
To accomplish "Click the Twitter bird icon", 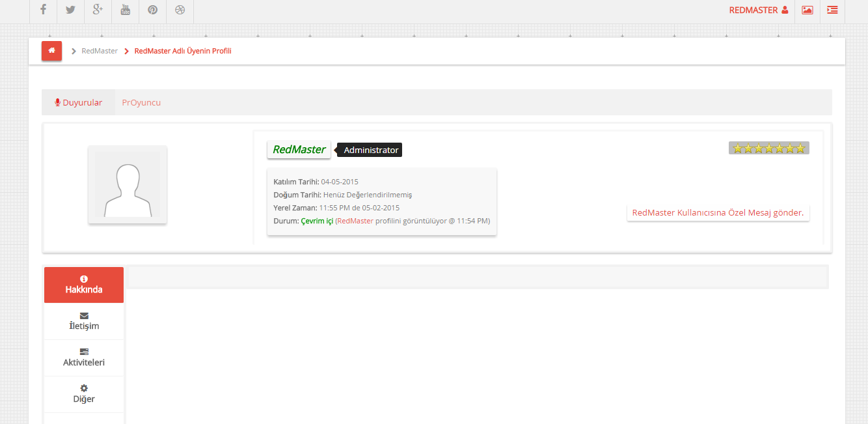I will tap(70, 10).
